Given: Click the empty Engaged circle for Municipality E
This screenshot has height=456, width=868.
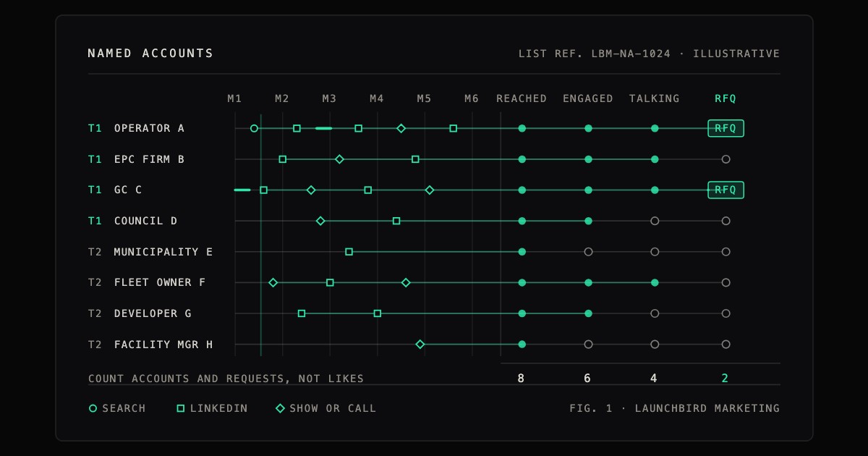Looking at the screenshot, I should pyautogui.click(x=589, y=252).
